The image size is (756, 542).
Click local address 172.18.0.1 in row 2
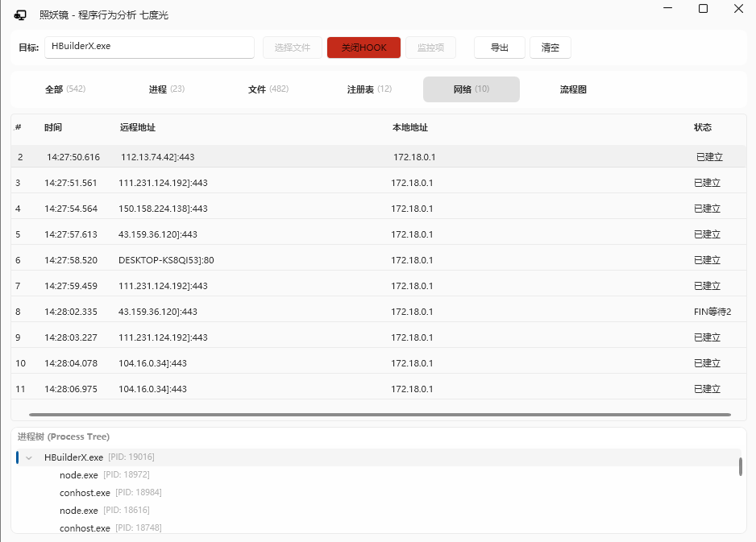coord(414,157)
